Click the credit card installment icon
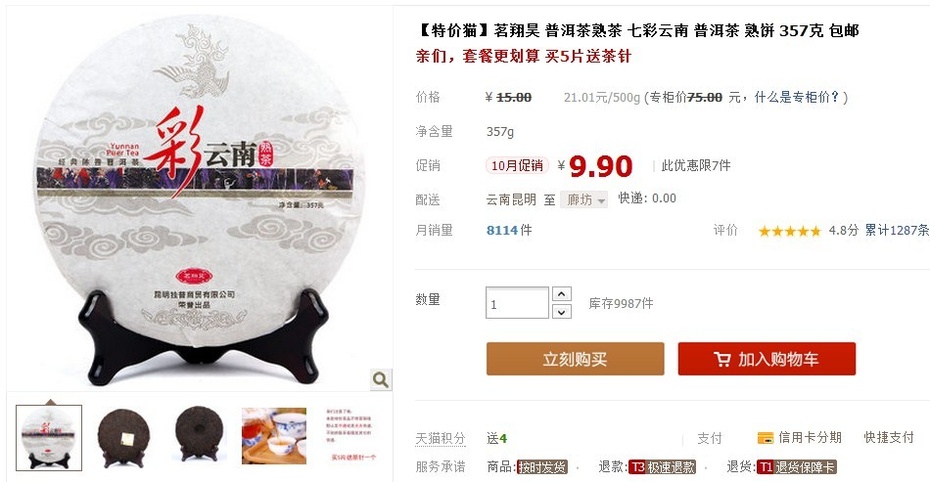930x482 pixels. [x=765, y=438]
